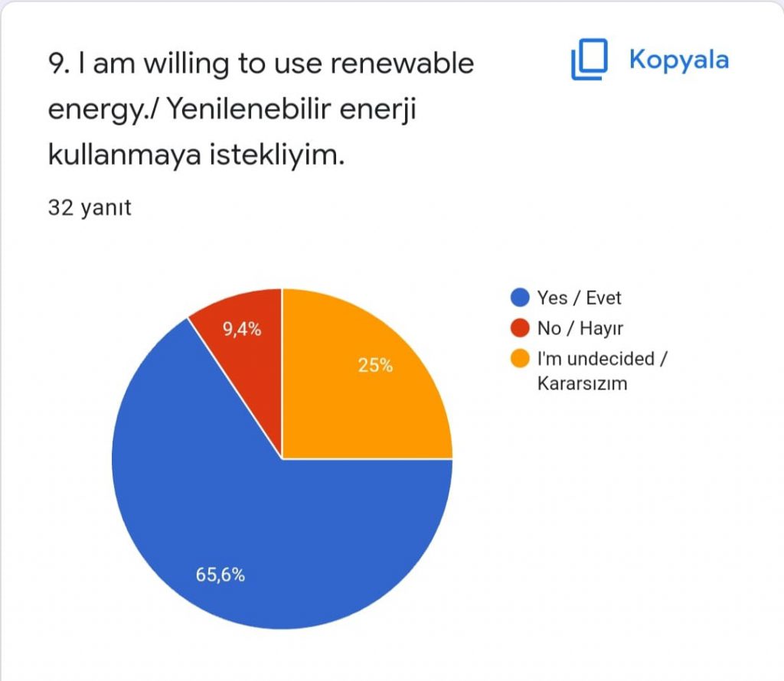The width and height of the screenshot is (784, 681).
Task: Click the 9,4% percentage label
Action: (242, 331)
